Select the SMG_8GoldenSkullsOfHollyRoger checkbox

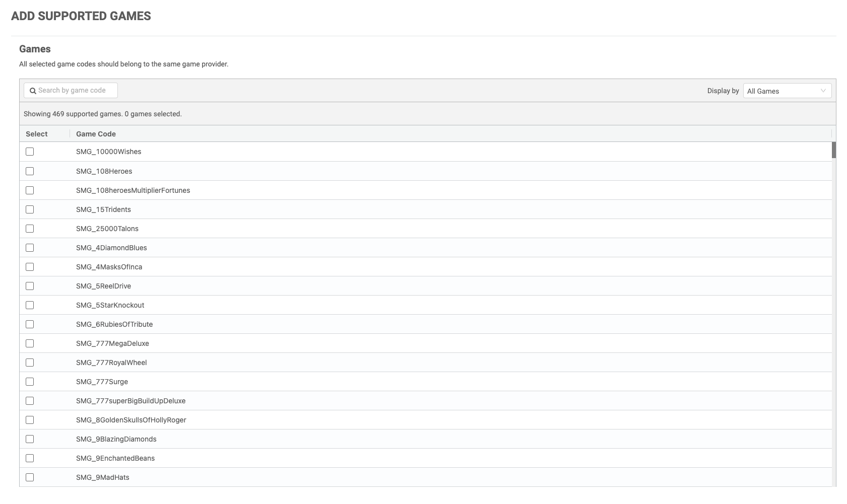click(30, 420)
